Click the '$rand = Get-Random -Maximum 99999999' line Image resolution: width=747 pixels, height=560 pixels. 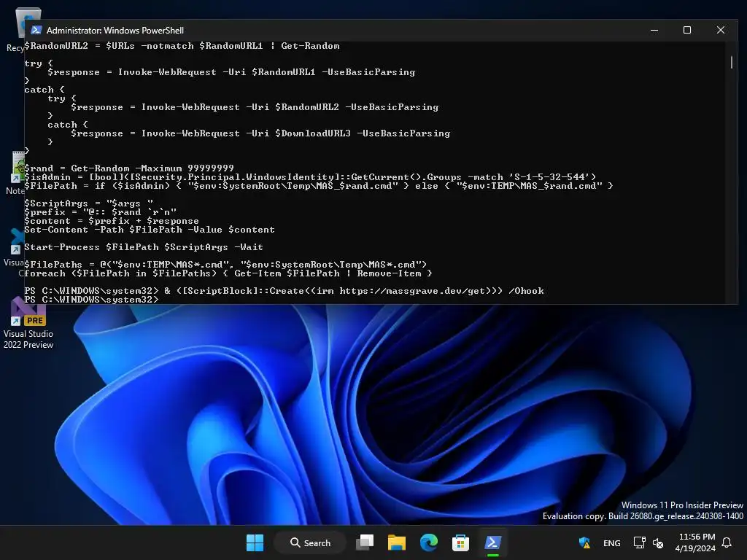point(128,168)
